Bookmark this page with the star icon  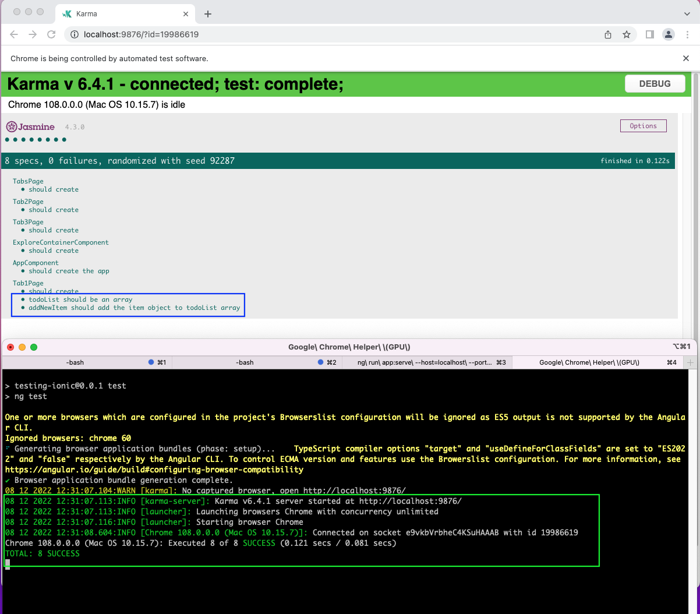point(627,34)
